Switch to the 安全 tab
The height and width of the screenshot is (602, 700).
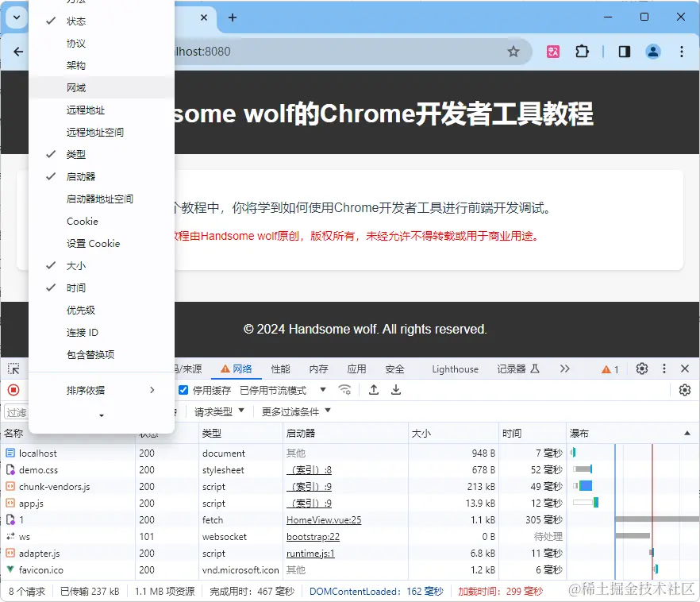[x=394, y=369]
